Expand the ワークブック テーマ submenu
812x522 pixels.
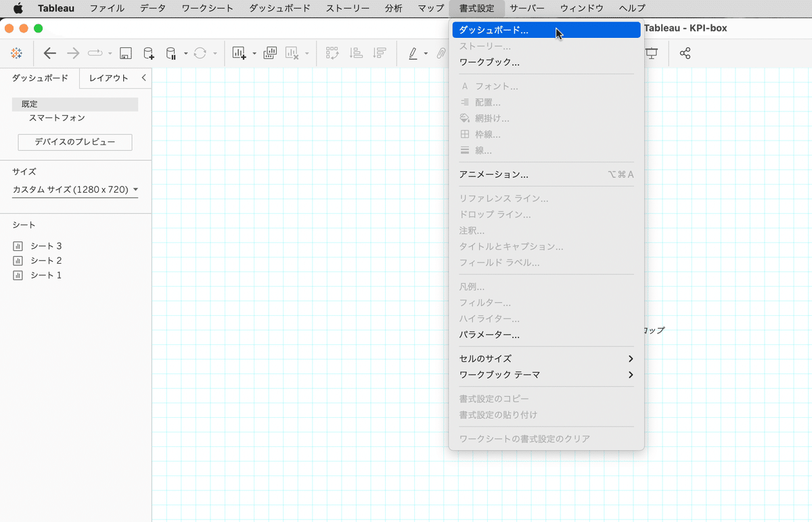tap(546, 375)
